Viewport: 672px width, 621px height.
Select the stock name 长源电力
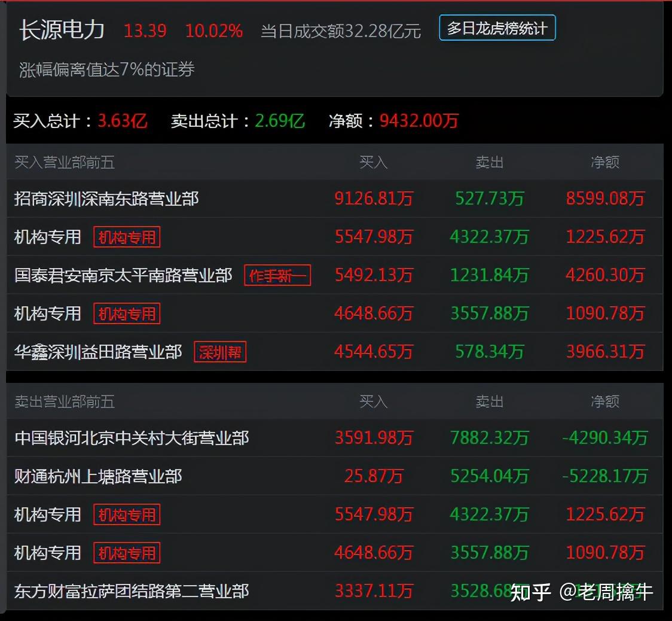[x=62, y=30]
